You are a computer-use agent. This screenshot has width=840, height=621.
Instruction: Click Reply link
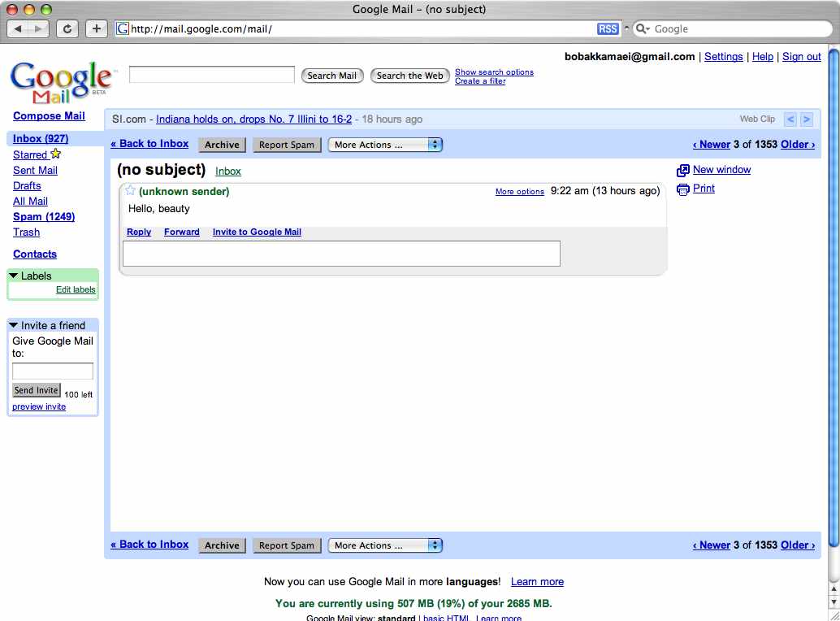(x=139, y=232)
